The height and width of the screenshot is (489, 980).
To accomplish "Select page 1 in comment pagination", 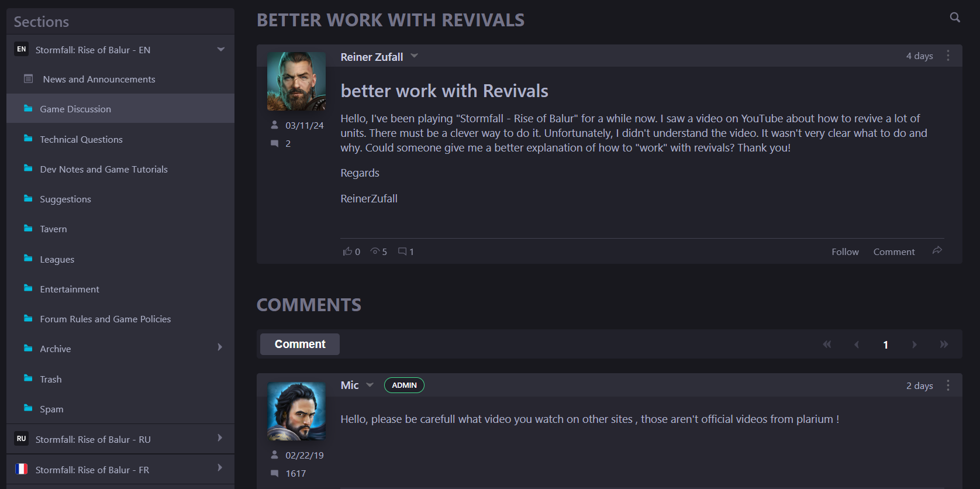I will coord(885,345).
